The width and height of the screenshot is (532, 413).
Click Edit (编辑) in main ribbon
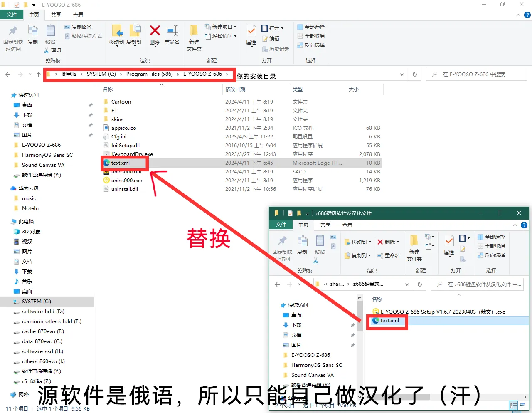(271, 39)
